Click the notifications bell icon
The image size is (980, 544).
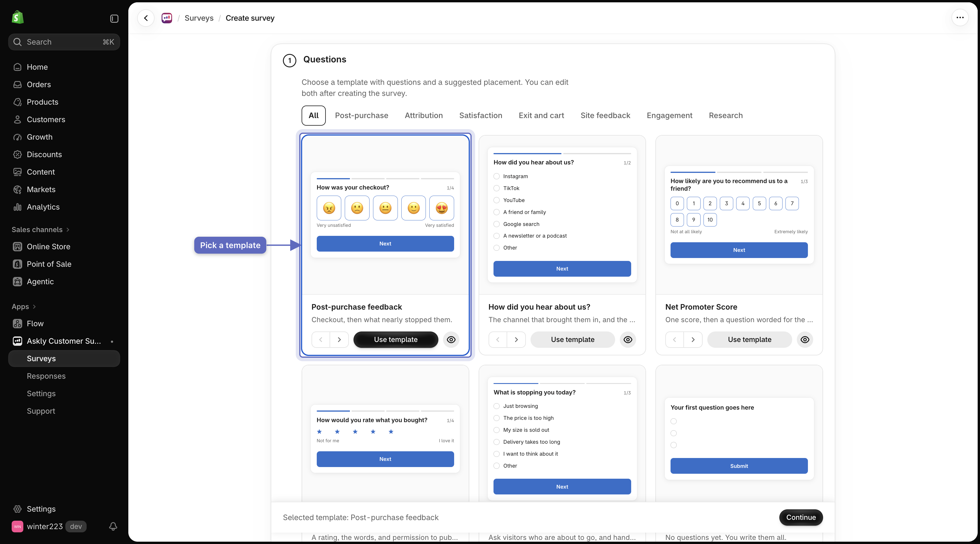click(113, 526)
